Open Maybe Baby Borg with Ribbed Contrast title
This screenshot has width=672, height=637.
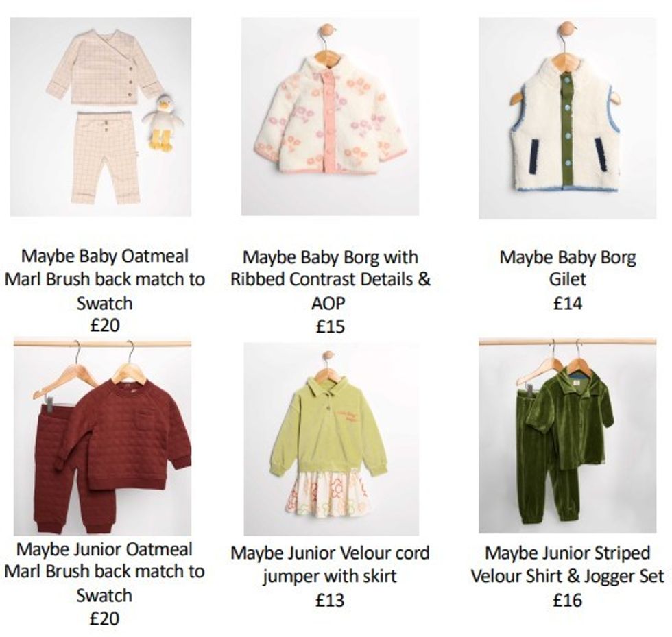pyautogui.click(x=331, y=280)
